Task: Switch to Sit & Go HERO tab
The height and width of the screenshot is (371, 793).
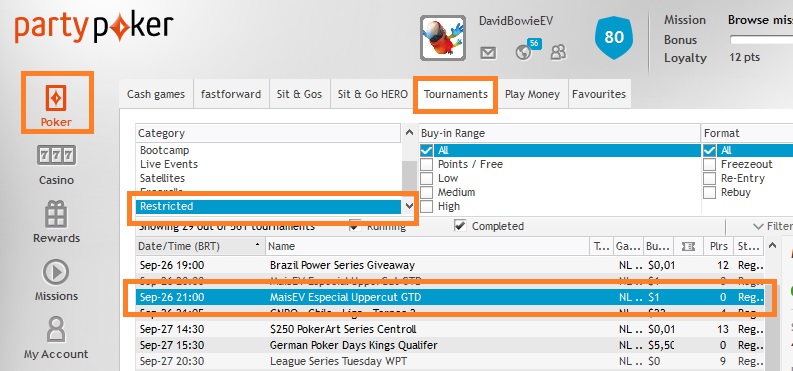Action: [372, 94]
